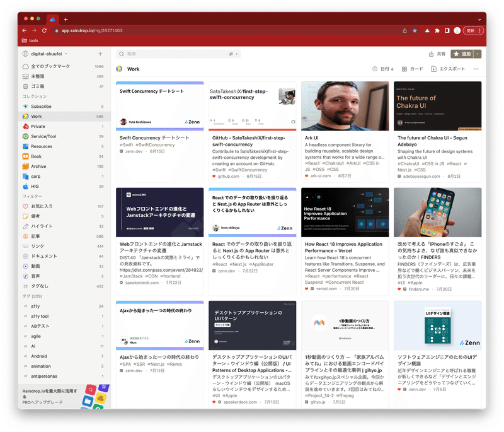The image size is (504, 432).
Task: Click the share icon in address bar
Action: 404,30
